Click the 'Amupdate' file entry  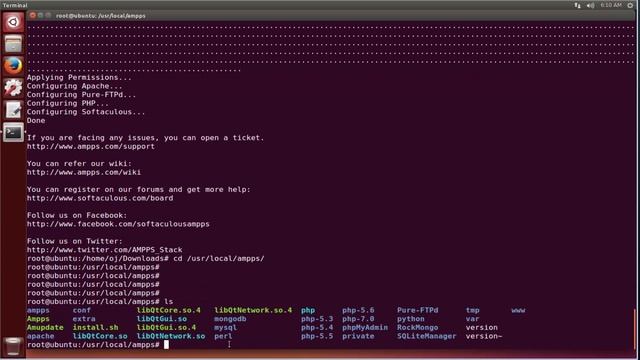(x=45, y=327)
